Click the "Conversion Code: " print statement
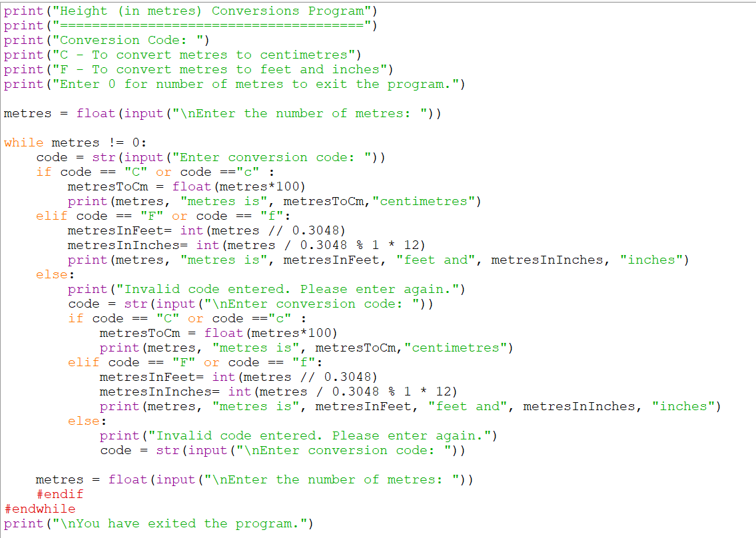Image resolution: width=756 pixels, height=538 pixels. pyautogui.click(x=107, y=40)
